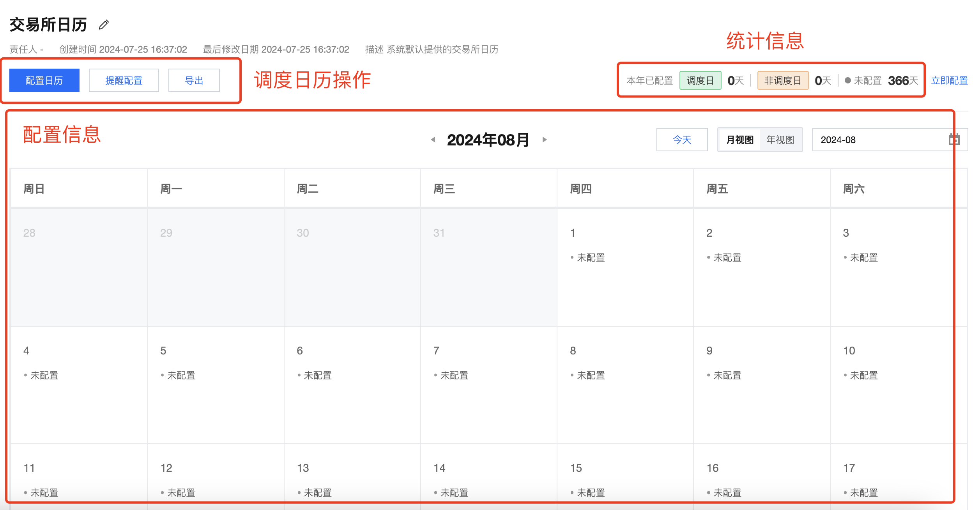Click 未配置 status under August 5
This screenshot has height=510, width=980.
(181, 375)
